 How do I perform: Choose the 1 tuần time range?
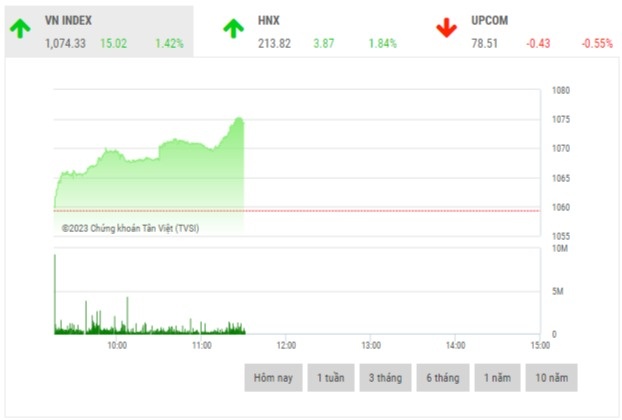tap(330, 377)
